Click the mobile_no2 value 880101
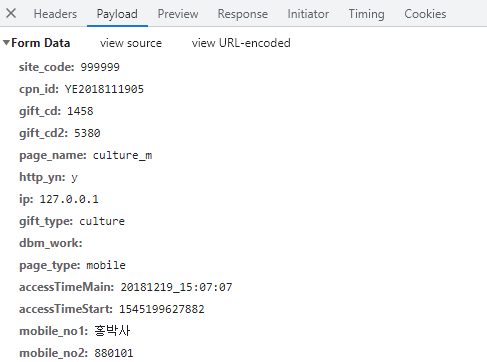The height and width of the screenshot is (362, 487). pos(114,353)
